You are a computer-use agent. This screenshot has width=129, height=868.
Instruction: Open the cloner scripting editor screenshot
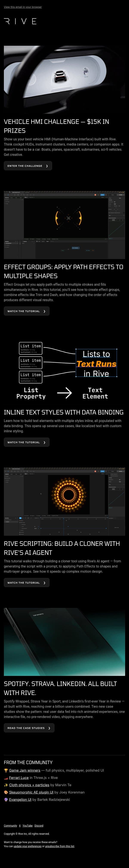[x=64, y=501]
